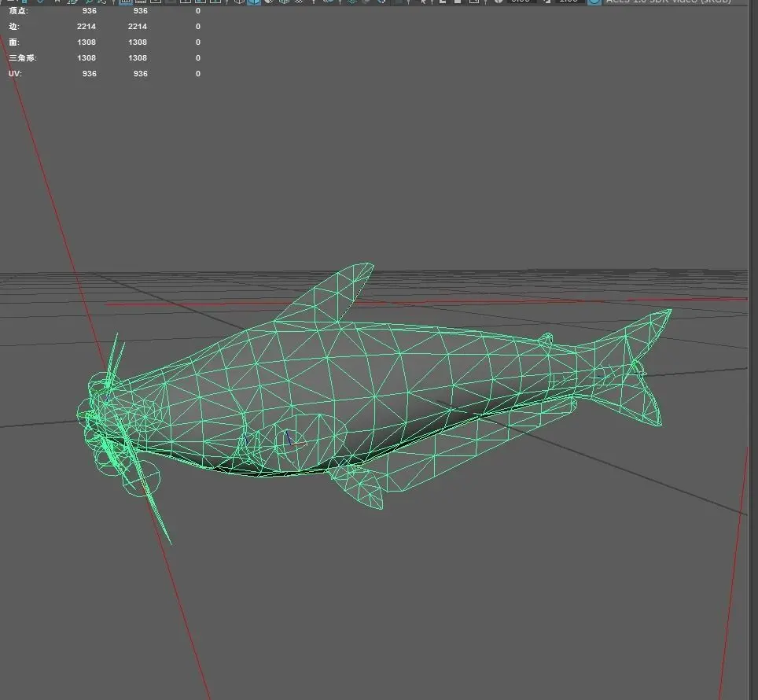758x700 pixels.
Task: Click the UV label in the HUD
Action: [15, 73]
